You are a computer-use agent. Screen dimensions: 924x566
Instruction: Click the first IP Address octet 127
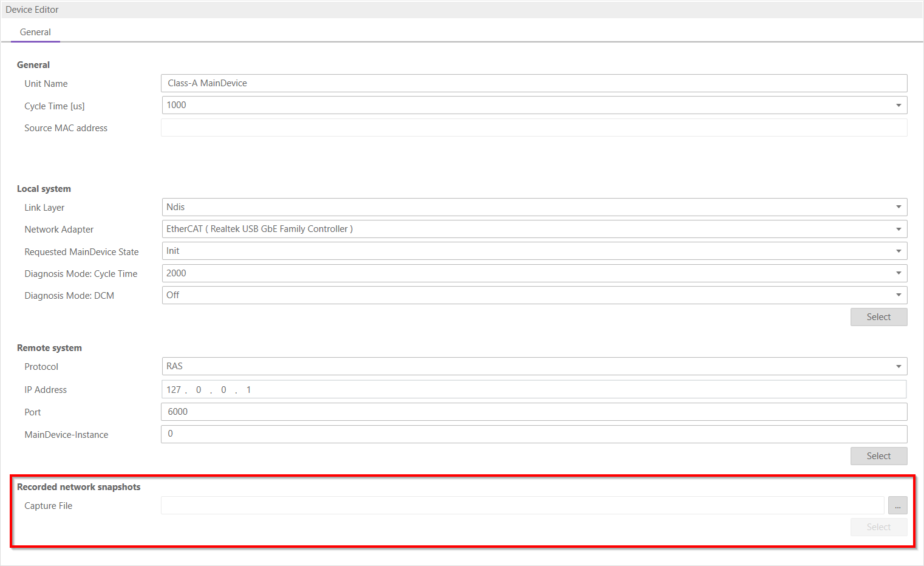pos(174,390)
